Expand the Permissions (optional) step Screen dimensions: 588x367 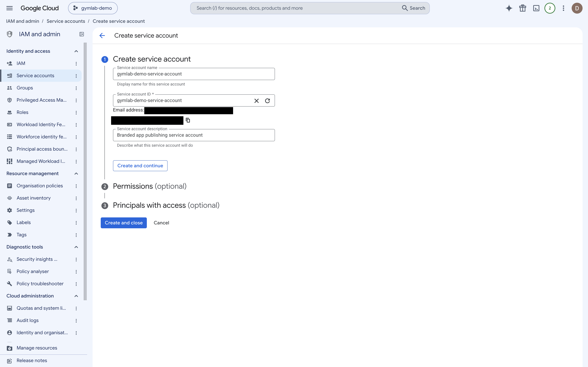pos(150,186)
